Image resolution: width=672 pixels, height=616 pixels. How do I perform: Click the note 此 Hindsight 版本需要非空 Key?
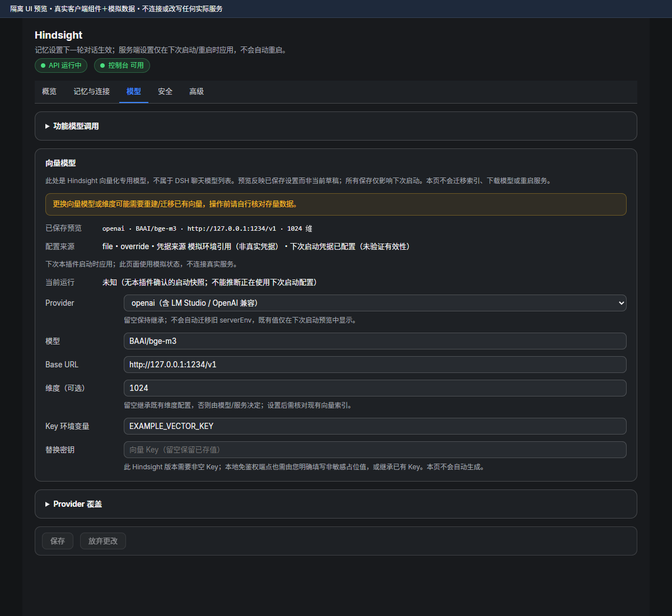[x=306, y=467]
